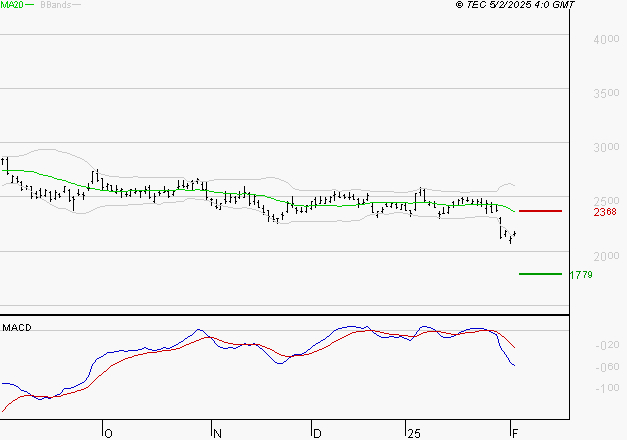Viewport: 627px width, 440px height.
Task: Click the BBands legend label
Action: pos(56,5)
